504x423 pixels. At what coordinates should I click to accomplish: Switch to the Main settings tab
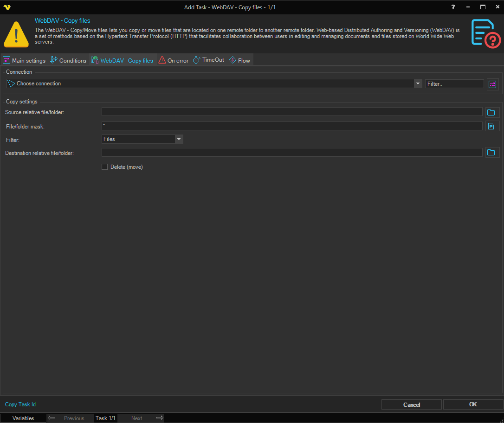pyautogui.click(x=24, y=60)
